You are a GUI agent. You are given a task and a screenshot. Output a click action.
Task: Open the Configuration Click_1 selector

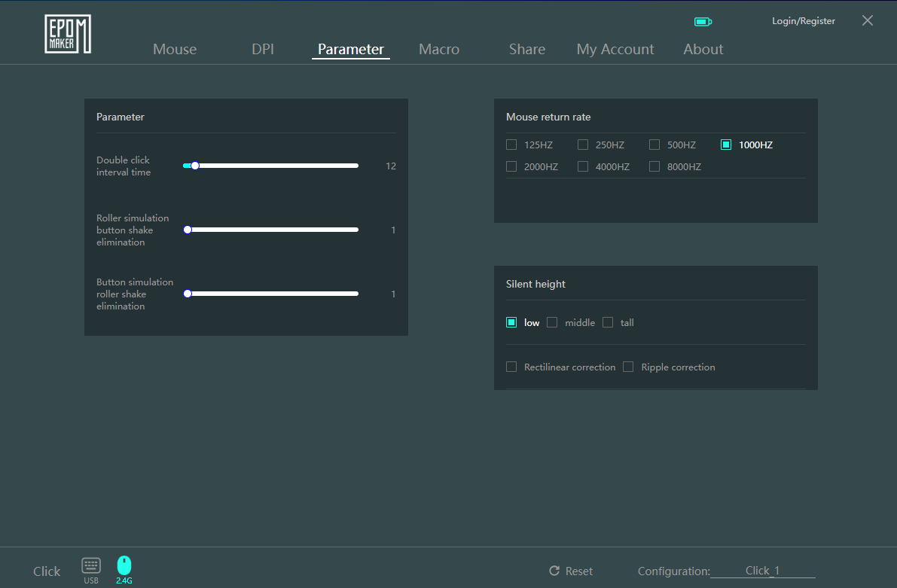(x=762, y=571)
